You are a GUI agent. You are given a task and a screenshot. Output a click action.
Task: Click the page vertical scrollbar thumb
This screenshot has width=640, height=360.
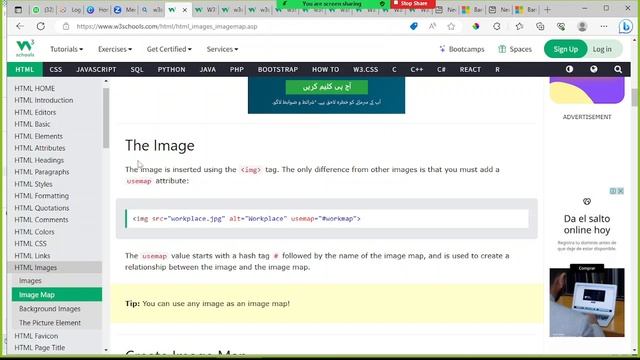pyautogui.click(x=634, y=97)
